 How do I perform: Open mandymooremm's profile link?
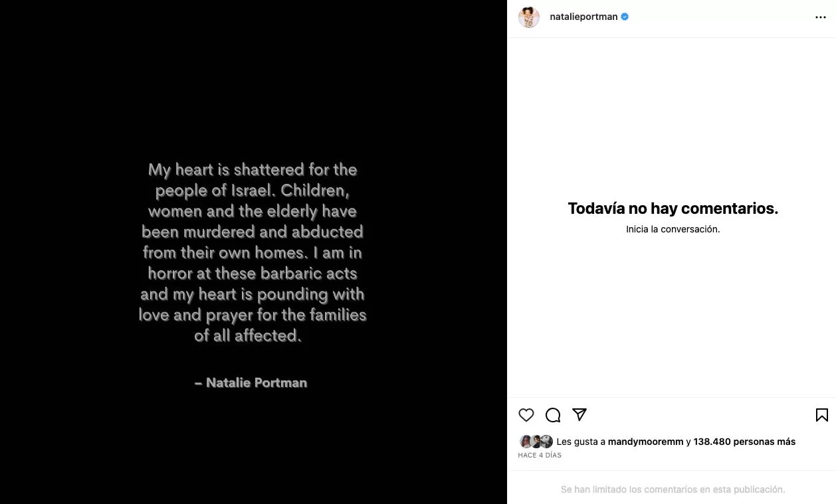(646, 442)
